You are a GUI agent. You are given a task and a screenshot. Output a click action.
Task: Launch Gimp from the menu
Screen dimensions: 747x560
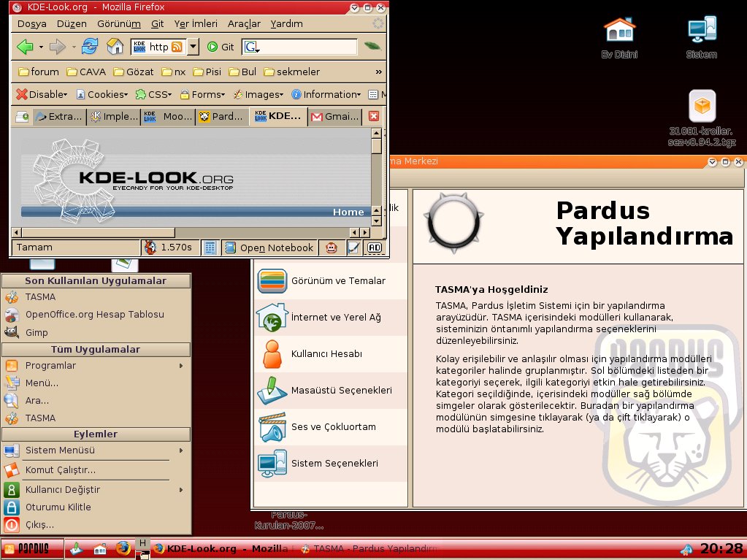coord(96,332)
